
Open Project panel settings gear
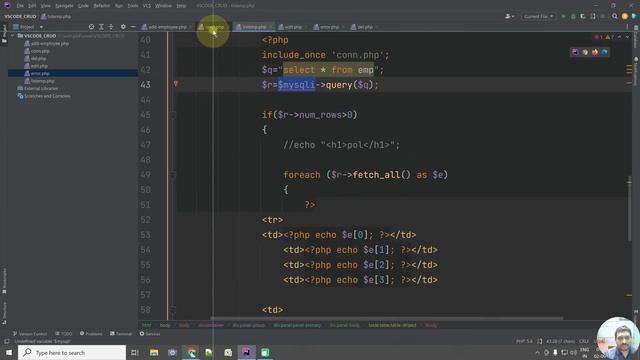[123, 27]
